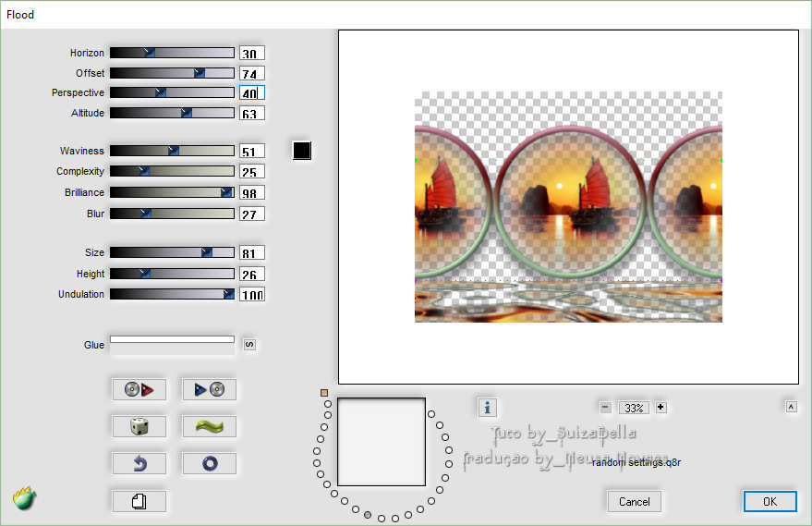Image resolution: width=812 pixels, height=526 pixels.
Task: Adjust the Altitude slider
Action: 172,113
